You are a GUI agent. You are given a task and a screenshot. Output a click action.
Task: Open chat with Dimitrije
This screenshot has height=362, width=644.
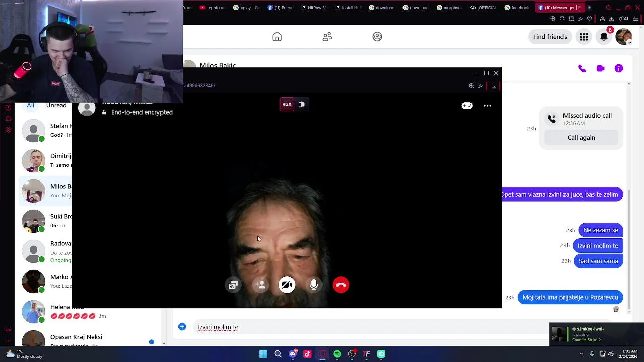point(46,161)
